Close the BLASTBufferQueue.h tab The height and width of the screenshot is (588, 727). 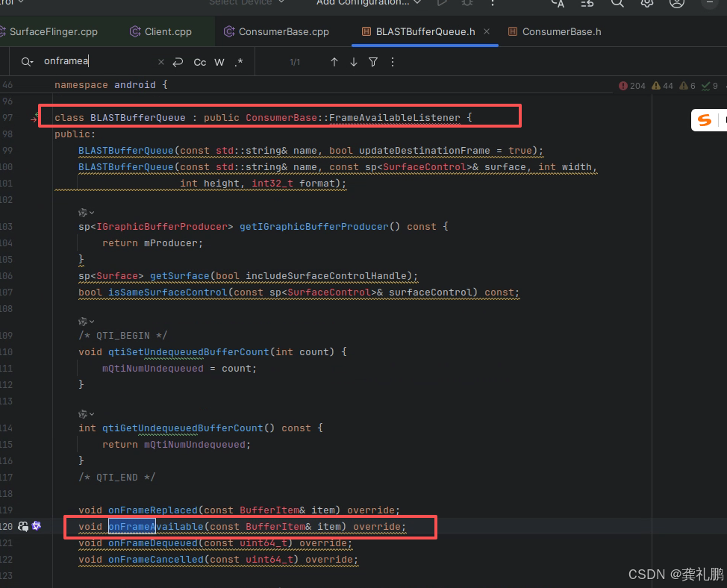(x=487, y=31)
